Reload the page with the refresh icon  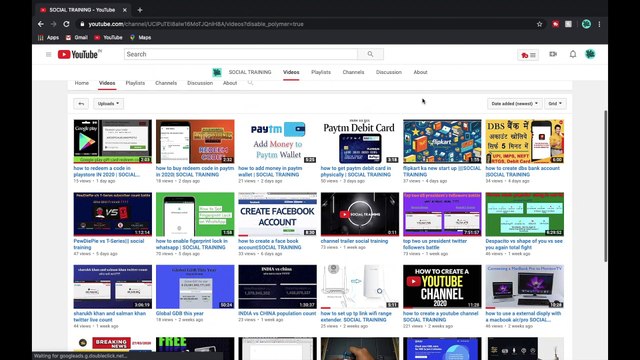click(x=66, y=24)
